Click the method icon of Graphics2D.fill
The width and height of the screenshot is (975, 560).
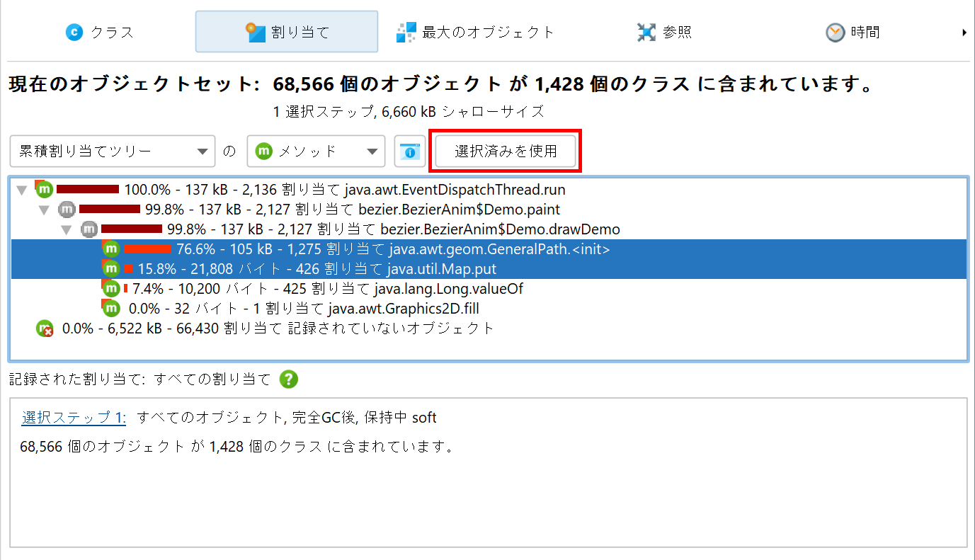click(x=111, y=308)
